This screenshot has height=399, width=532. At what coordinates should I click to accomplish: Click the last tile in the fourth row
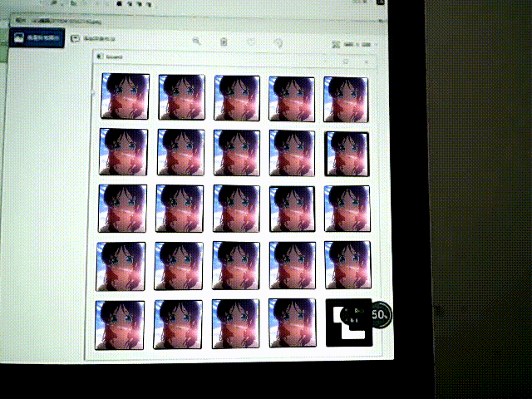pos(347,265)
